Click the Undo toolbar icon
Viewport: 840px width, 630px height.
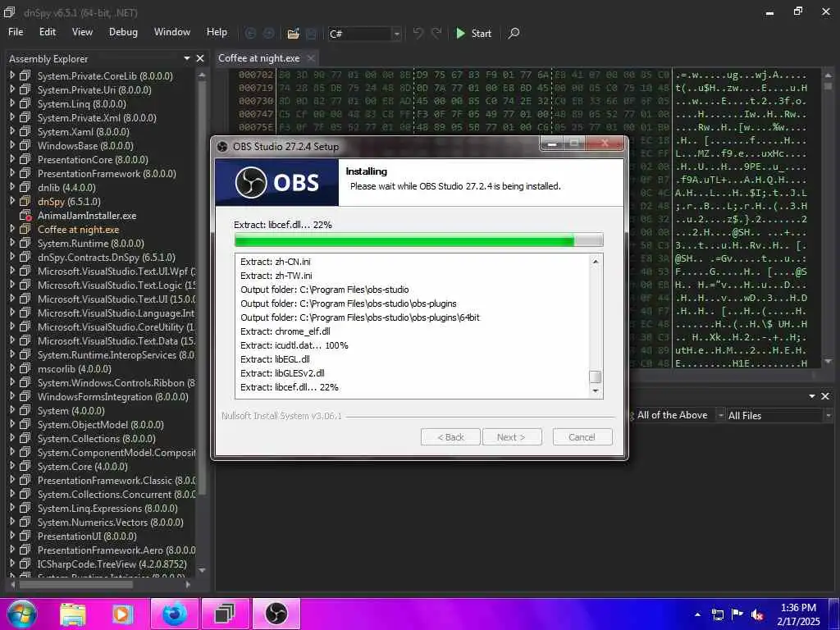point(418,33)
